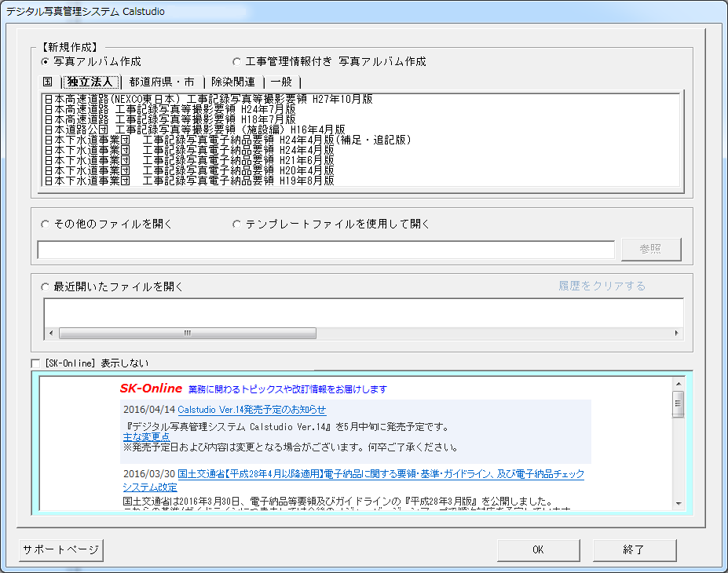
Task: Open the 除染関連 tab
Action: (233, 82)
